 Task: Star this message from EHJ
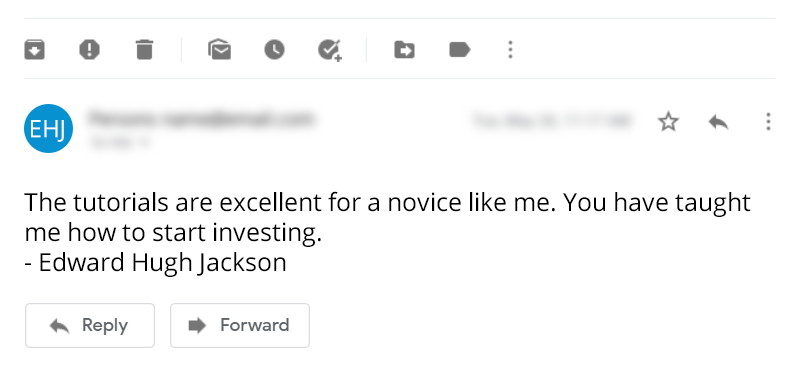point(668,122)
